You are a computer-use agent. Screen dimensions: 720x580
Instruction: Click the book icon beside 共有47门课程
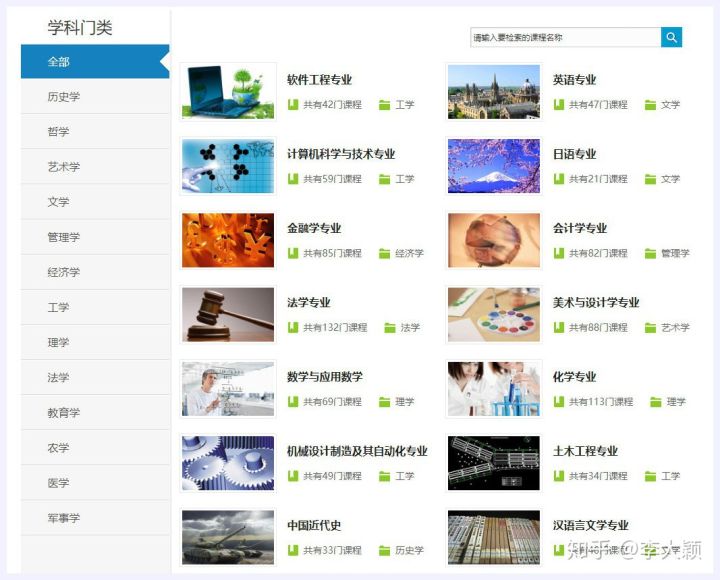tap(558, 105)
